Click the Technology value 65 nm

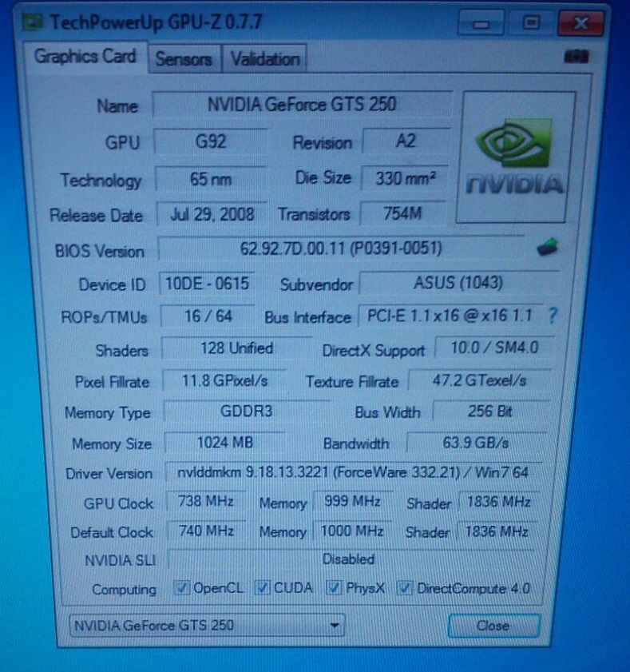pos(211,179)
